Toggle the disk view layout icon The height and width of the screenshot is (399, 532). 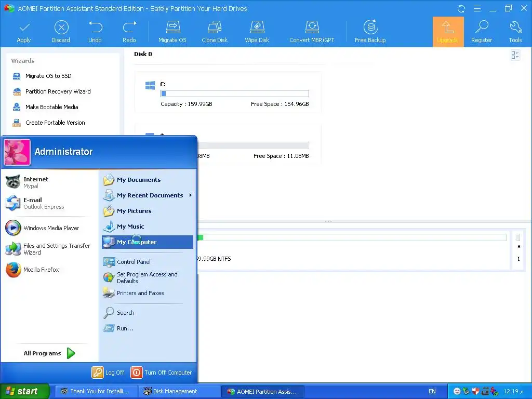click(x=515, y=55)
